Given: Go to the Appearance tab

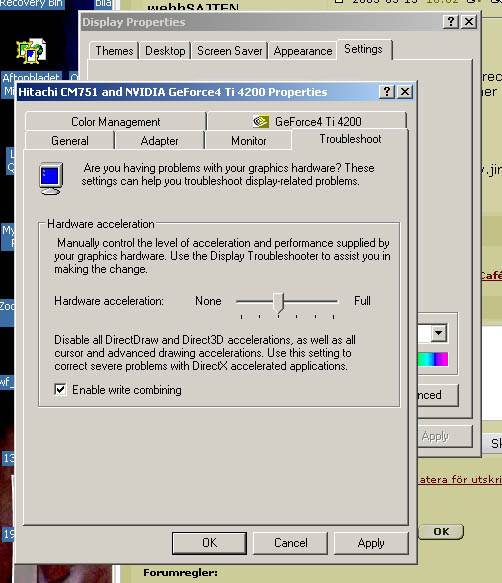Looking at the screenshot, I should click(303, 51).
